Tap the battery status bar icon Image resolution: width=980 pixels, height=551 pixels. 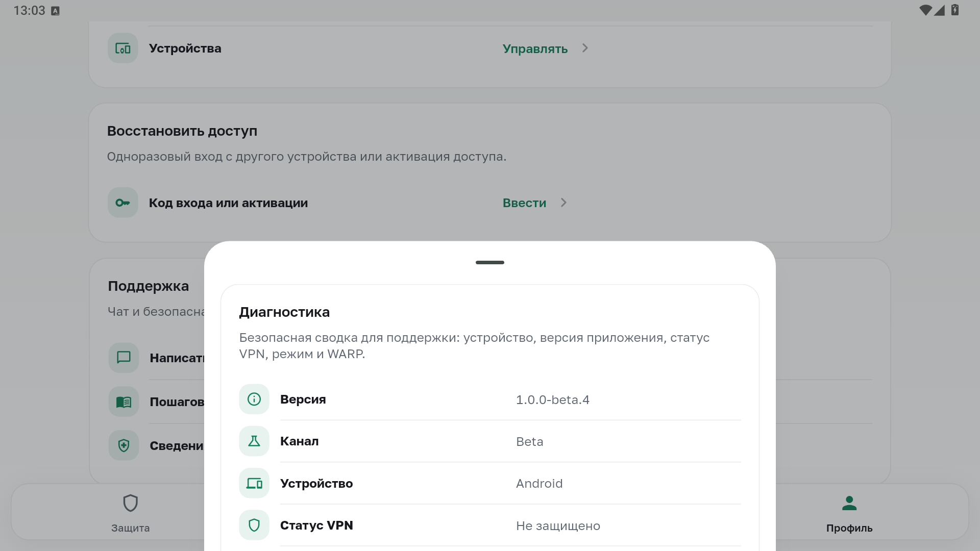click(955, 10)
